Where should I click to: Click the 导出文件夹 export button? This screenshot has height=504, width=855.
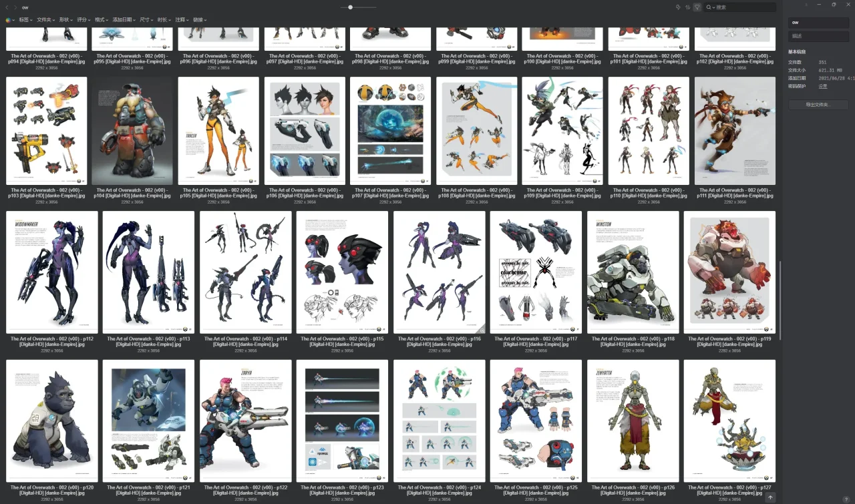818,105
